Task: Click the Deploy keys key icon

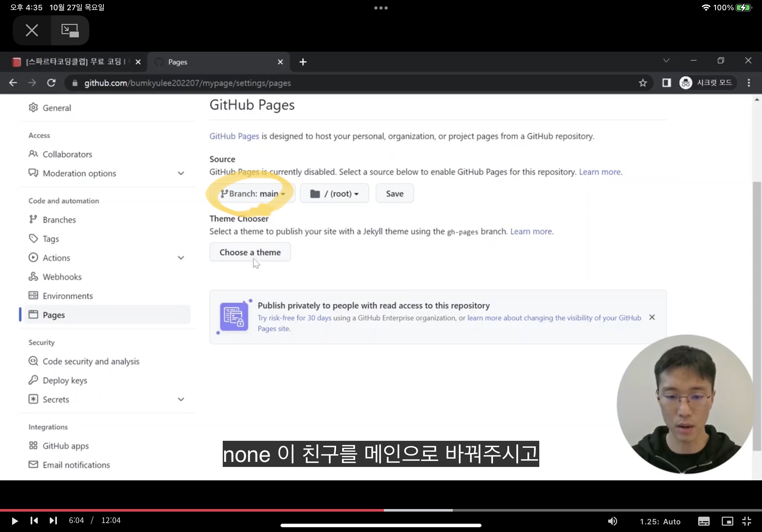Action: click(x=33, y=380)
